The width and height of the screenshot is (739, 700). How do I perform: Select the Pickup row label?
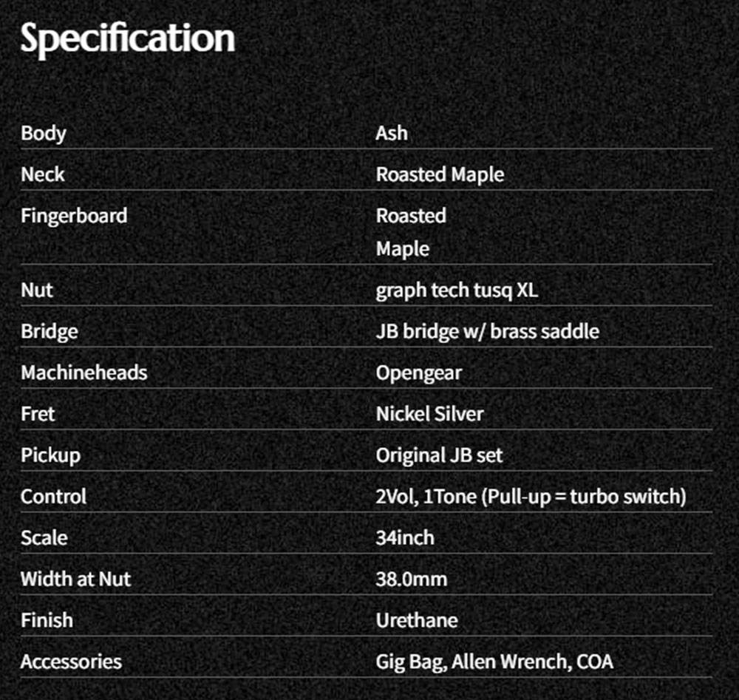pos(50,456)
